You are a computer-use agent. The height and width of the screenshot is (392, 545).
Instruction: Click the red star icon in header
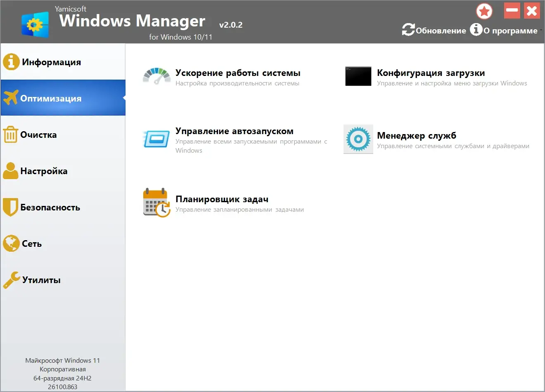484,11
